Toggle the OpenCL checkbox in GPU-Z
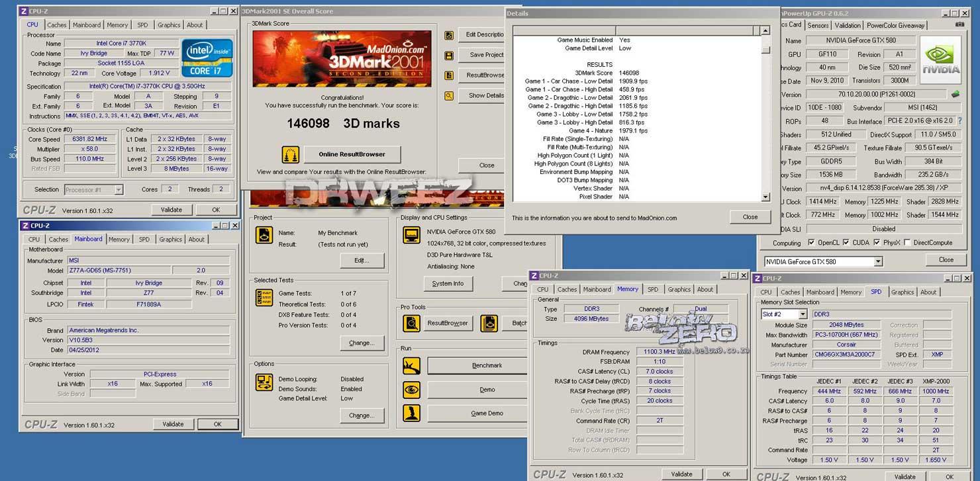Viewport: 980px width, 481px height. (811, 242)
